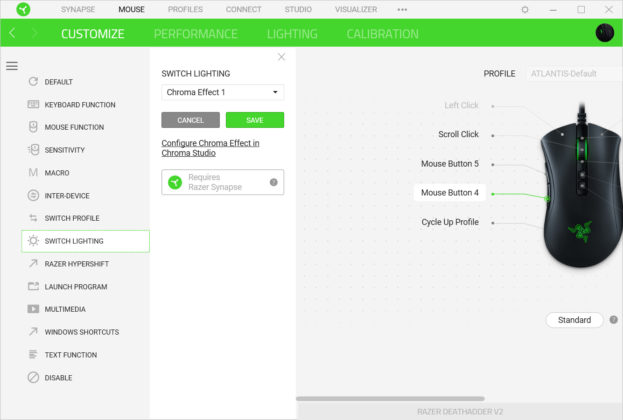Screen dimensions: 623x420
Task: Click the Razer logo icon in title bar
Action: [x=23, y=9]
